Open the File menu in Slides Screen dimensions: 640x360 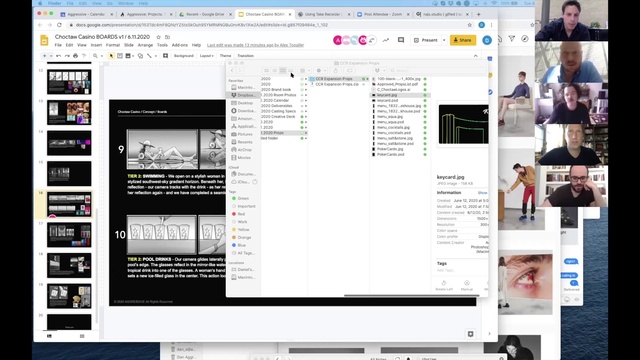[x=58, y=45]
